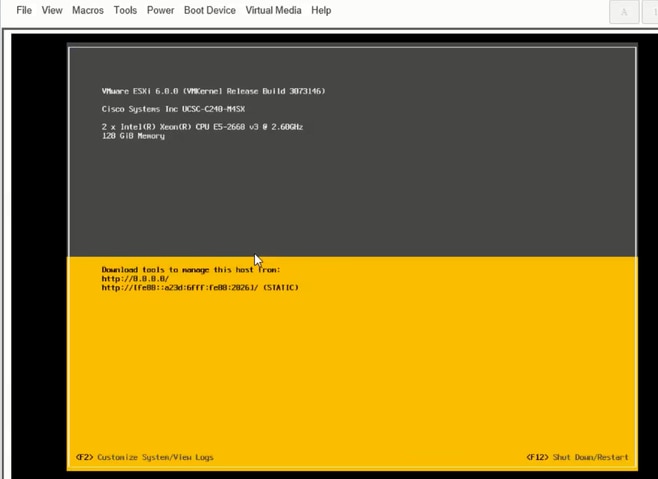Viewport: 658px width, 479px height.
Task: Click the IPv6 fe80 STATIC management URL
Action: click(200, 288)
